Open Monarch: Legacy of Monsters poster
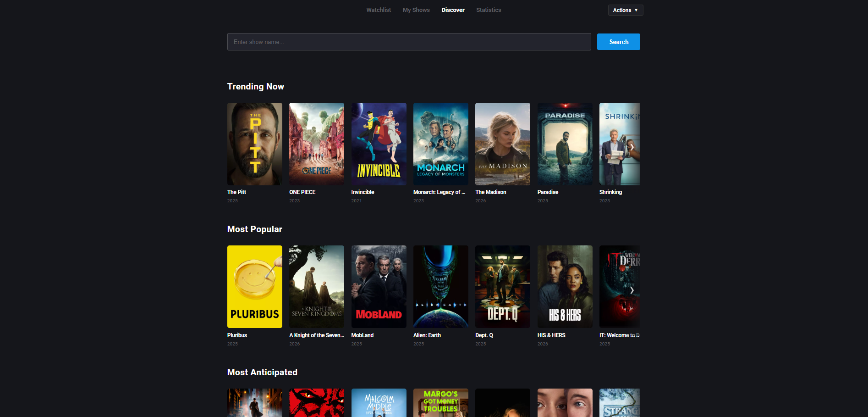Viewport: 868px width, 417px height. click(x=441, y=144)
